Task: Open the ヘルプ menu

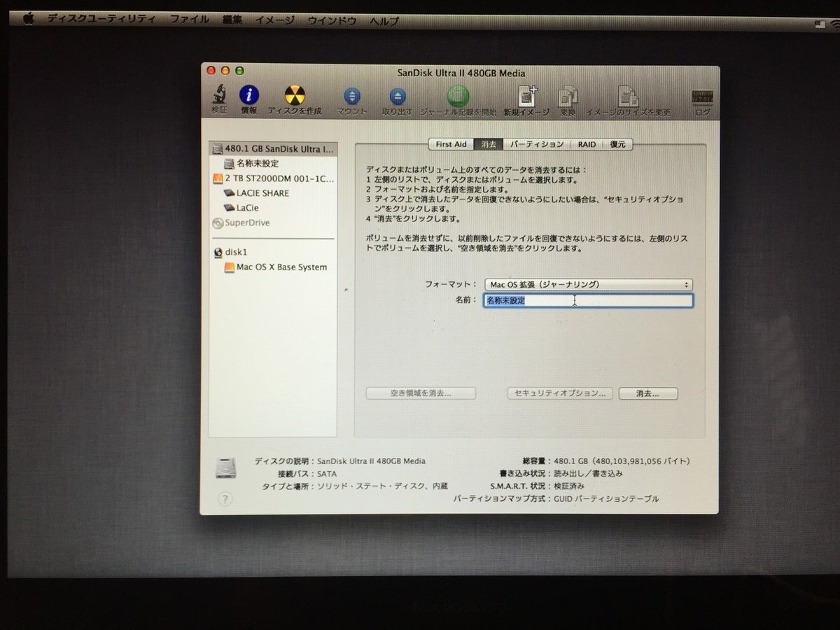Action: click(384, 22)
